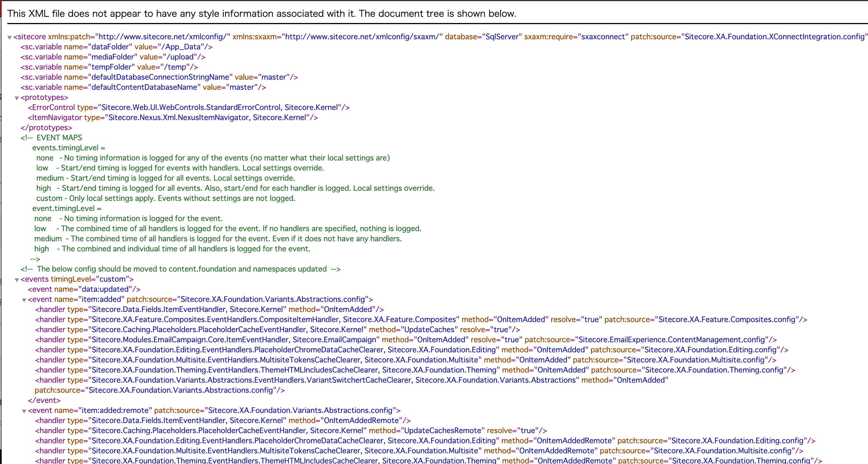Viewport: 868px width, 464px height.
Task: Click the CompositeItemHandler handler line
Action: 421,320
